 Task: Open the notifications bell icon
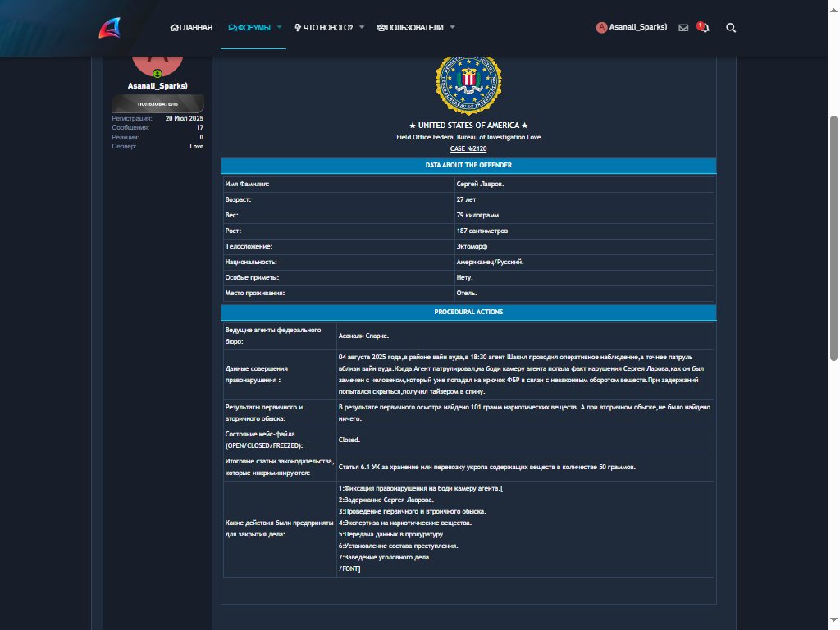pos(705,28)
